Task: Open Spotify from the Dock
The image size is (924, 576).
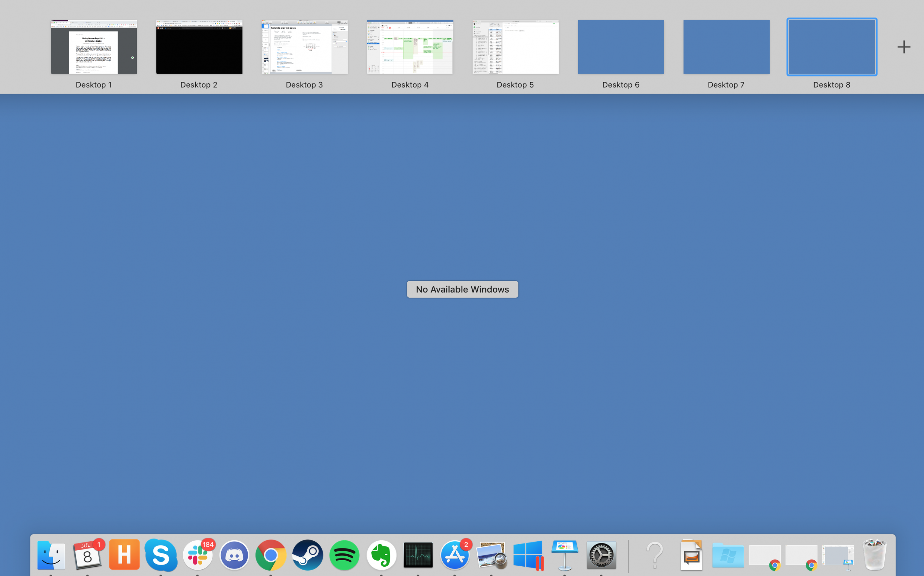Action: [x=344, y=555]
